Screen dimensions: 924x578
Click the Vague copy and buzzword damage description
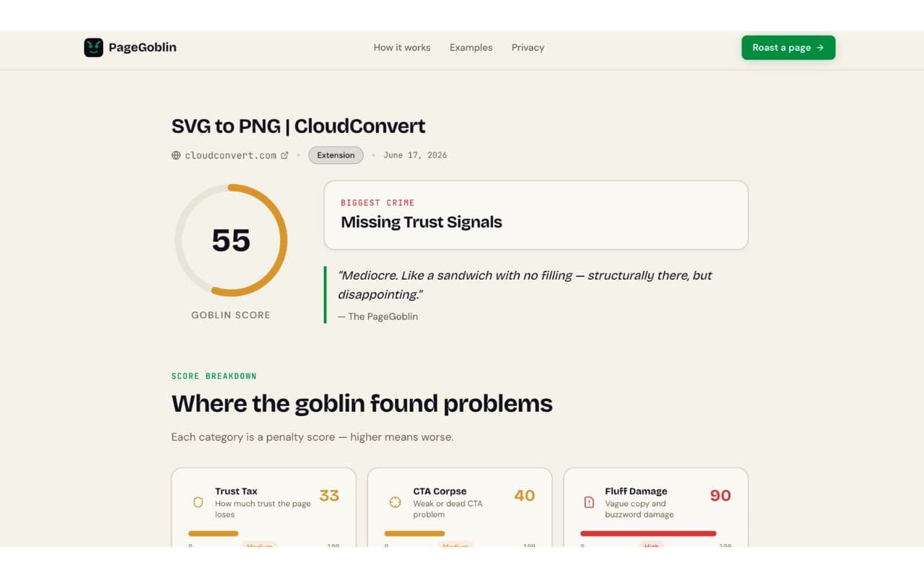(640, 509)
